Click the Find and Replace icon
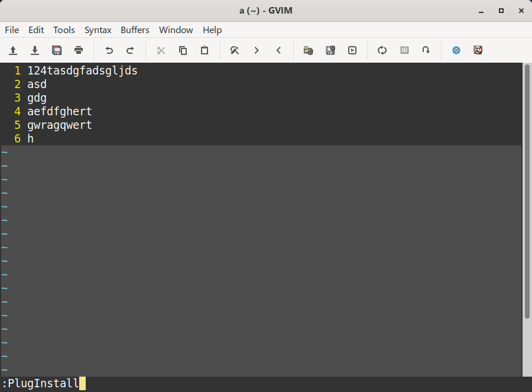Screen dimensions: 532x392 pos(235,50)
